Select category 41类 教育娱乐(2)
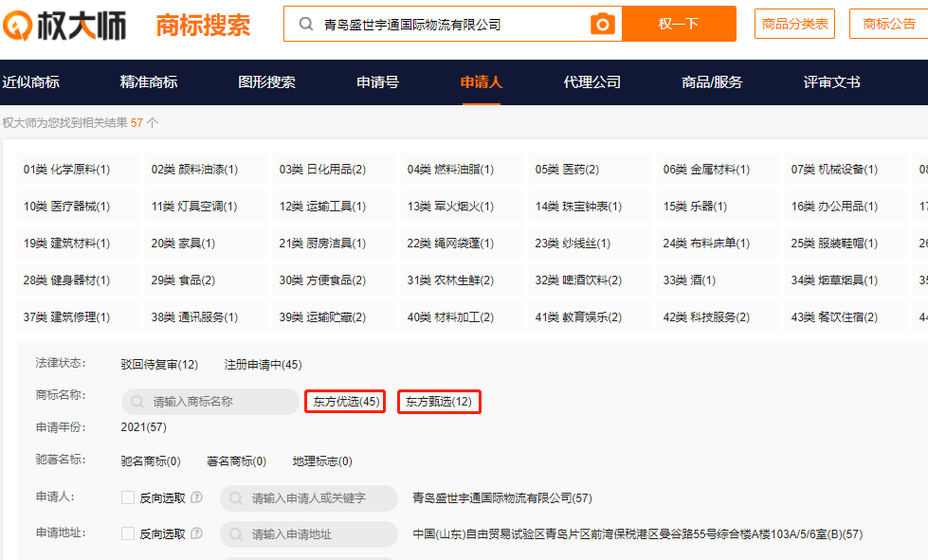Image resolution: width=928 pixels, height=560 pixels. [x=590, y=317]
